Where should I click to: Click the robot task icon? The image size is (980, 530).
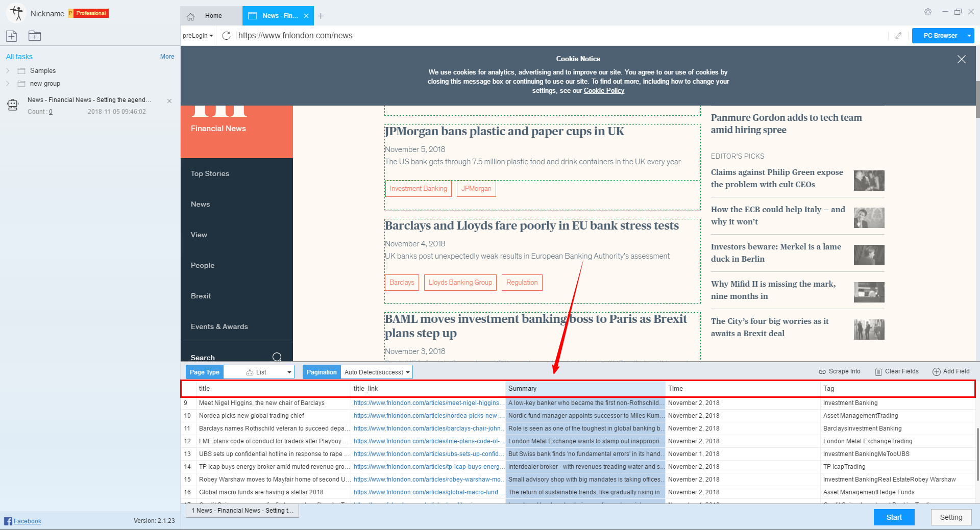click(13, 105)
